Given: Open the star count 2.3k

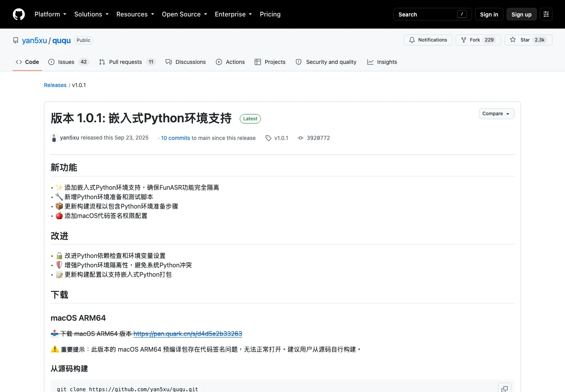Looking at the screenshot, I should click(540, 40).
